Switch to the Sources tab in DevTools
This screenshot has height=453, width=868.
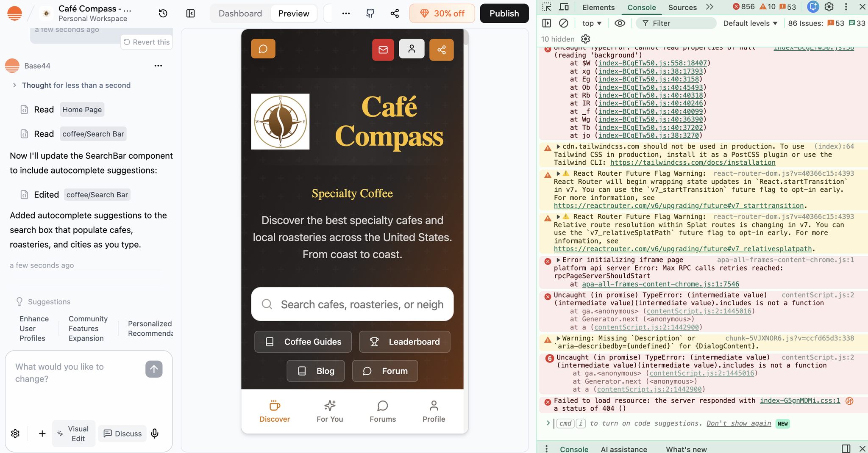click(682, 7)
